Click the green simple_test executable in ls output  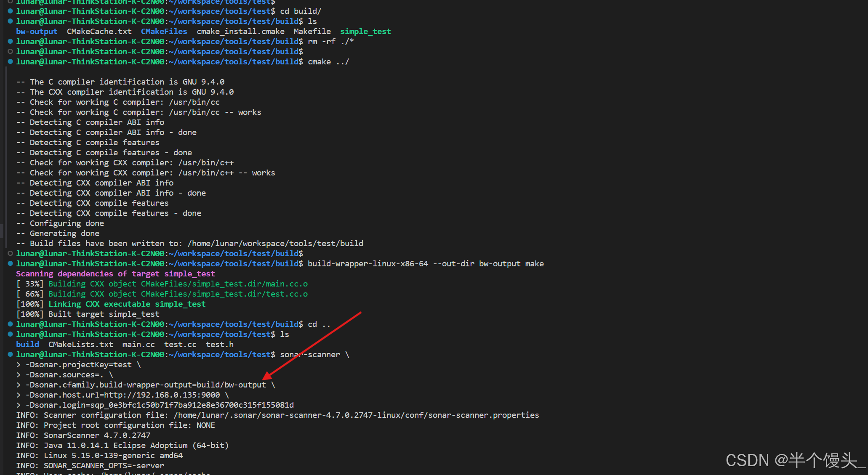click(365, 32)
